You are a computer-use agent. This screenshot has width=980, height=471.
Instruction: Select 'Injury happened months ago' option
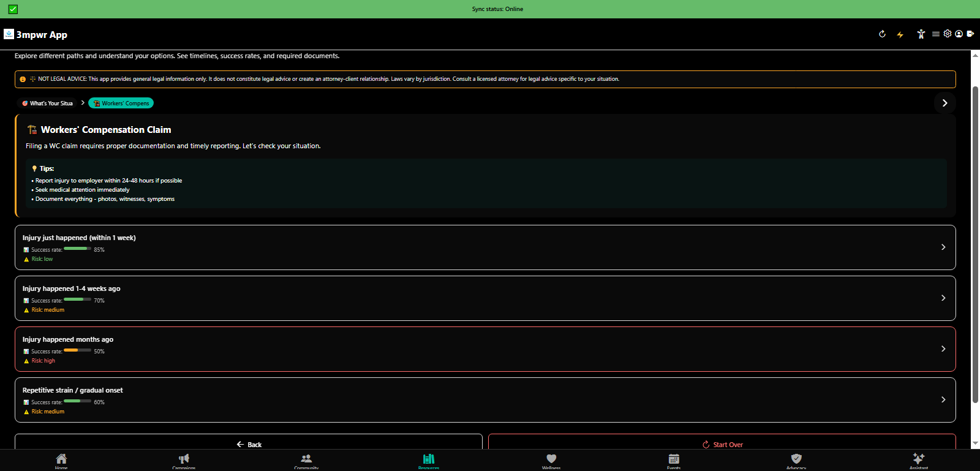click(484, 349)
